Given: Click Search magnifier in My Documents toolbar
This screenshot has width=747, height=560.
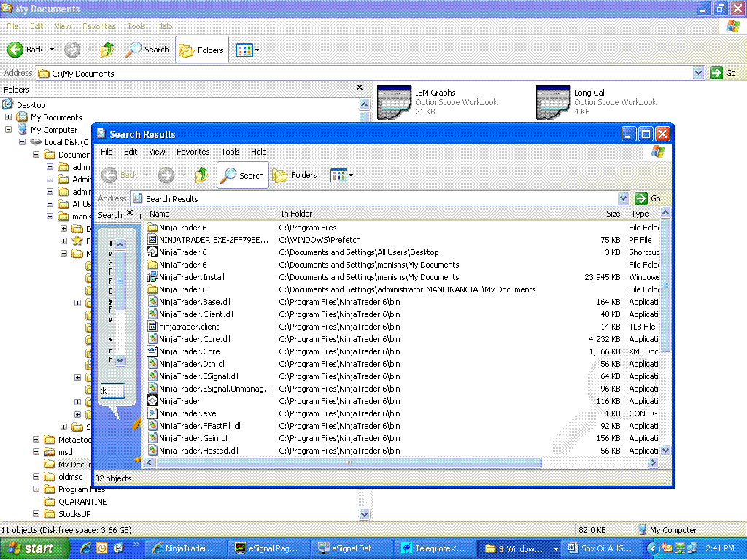Looking at the screenshot, I should tap(147, 50).
